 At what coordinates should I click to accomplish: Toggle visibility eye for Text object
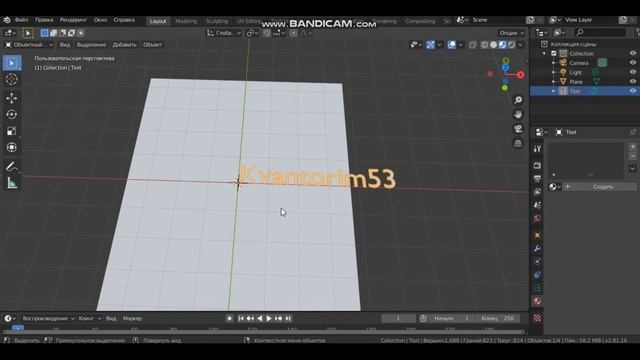(x=633, y=91)
